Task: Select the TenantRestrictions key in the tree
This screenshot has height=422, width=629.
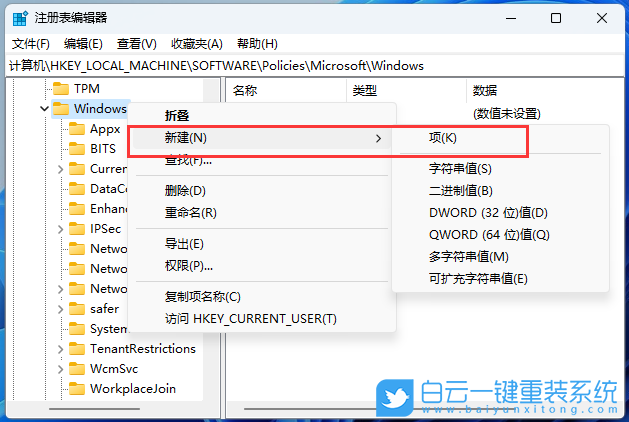Action: (143, 349)
